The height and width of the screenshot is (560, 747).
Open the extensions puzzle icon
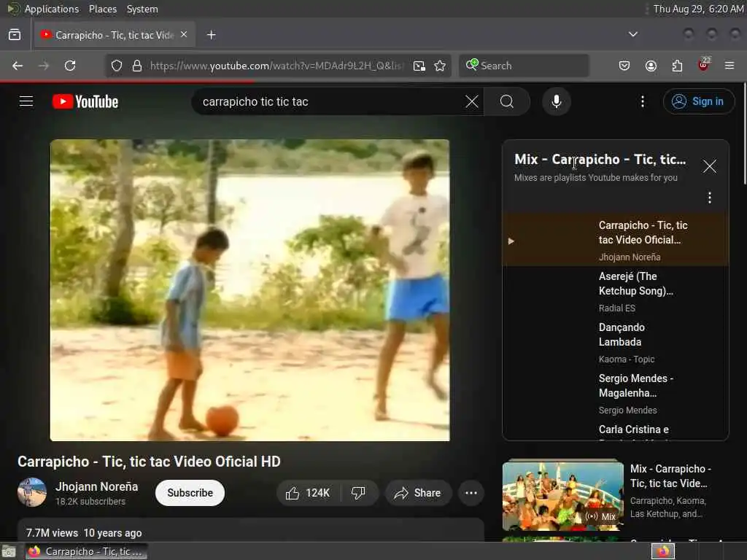click(677, 66)
